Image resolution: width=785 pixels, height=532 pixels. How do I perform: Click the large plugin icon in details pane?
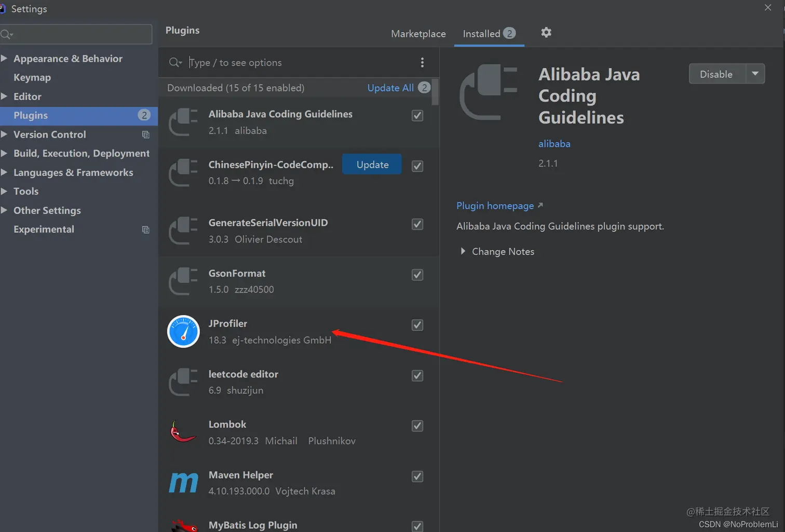[x=489, y=92]
